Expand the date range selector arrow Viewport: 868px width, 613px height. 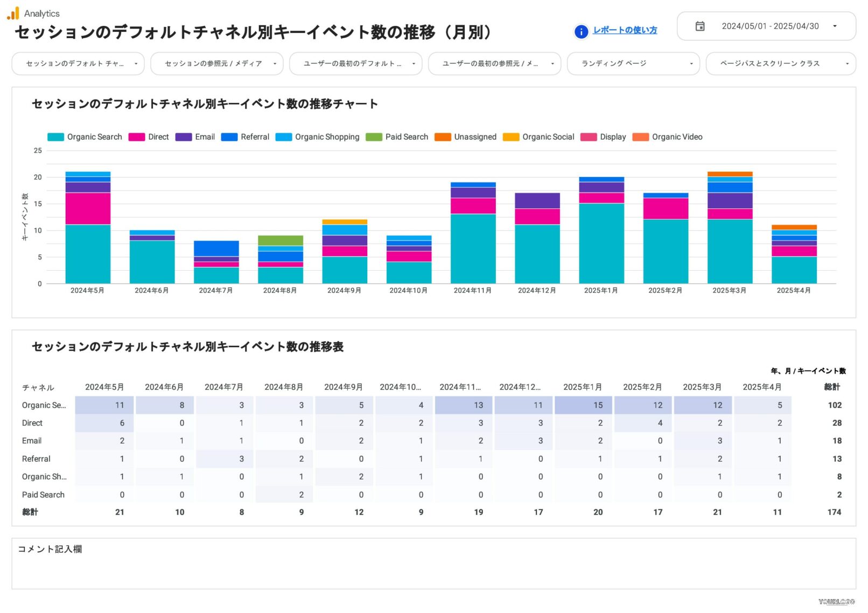tap(835, 26)
